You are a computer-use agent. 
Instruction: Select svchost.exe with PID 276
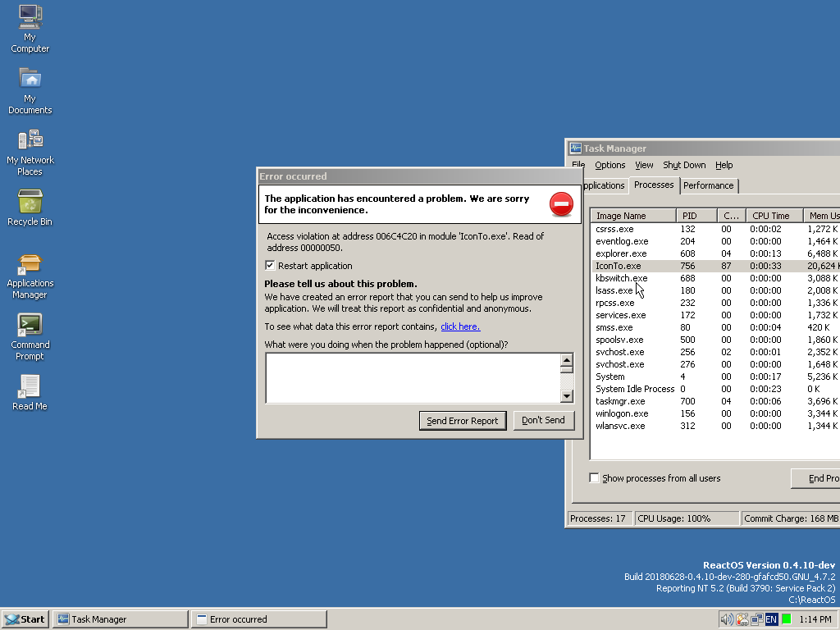pos(715,364)
